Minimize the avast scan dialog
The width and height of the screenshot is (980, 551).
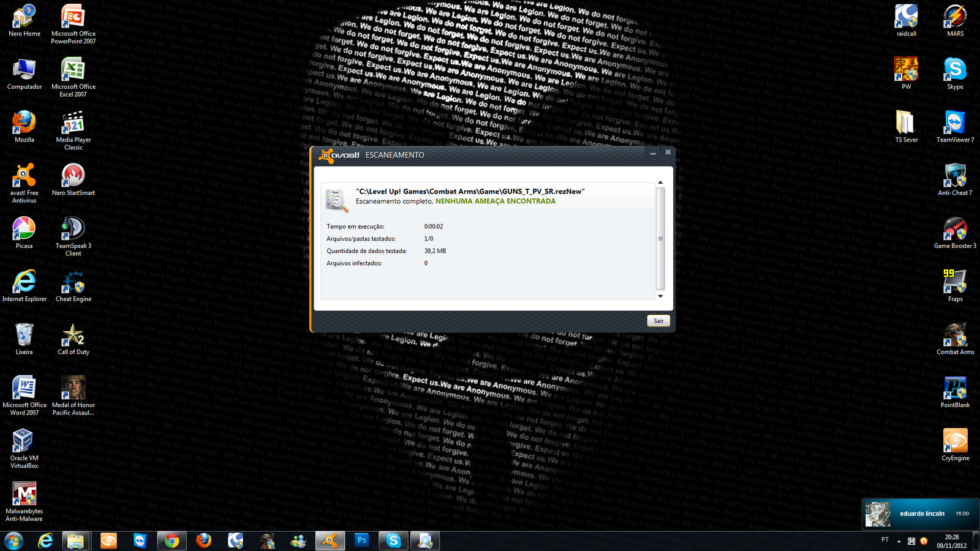(653, 153)
